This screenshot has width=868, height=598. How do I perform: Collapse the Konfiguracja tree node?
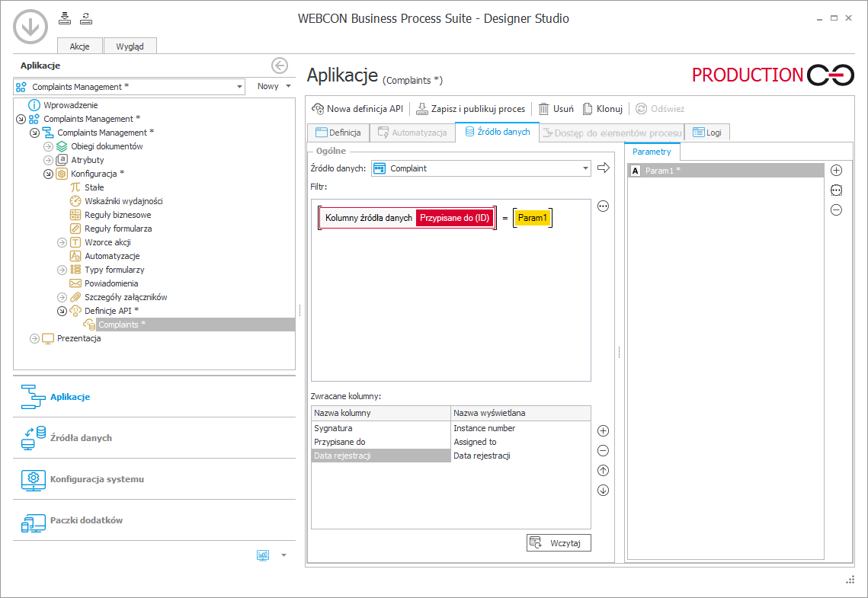coord(48,174)
